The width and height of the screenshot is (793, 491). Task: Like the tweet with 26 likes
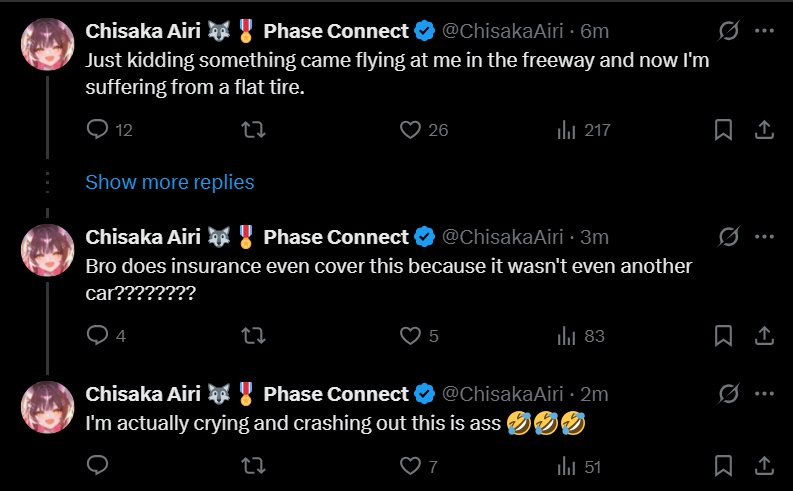[424, 130]
